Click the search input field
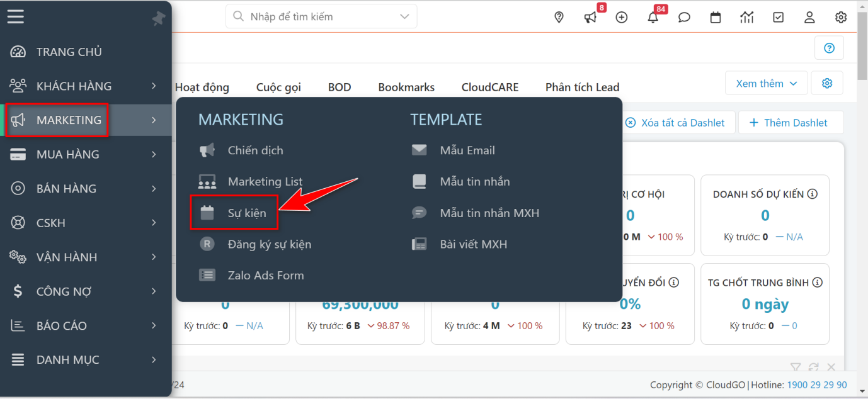The image size is (868, 399). 321,16
